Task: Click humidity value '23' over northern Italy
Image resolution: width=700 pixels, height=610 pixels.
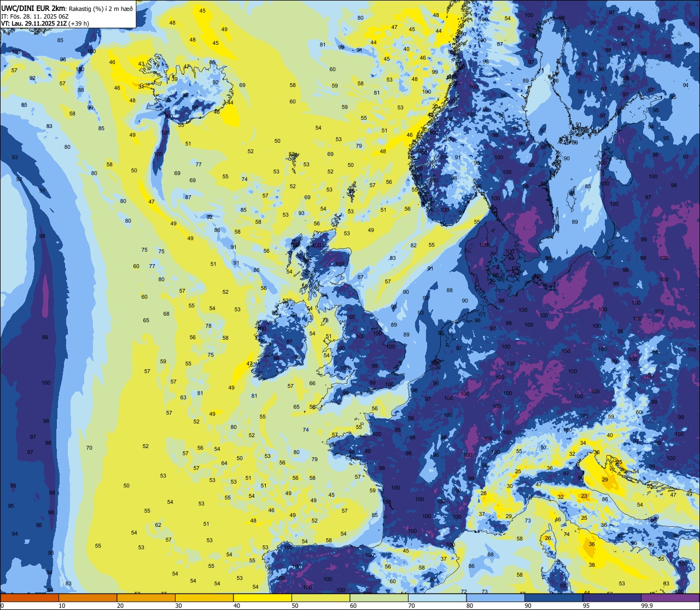Action: [x=584, y=496]
